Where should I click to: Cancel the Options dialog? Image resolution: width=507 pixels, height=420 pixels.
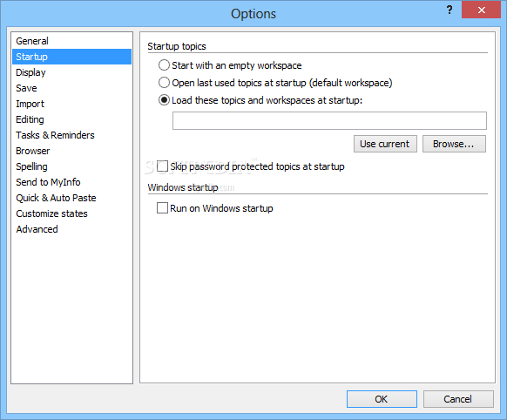pos(458,399)
